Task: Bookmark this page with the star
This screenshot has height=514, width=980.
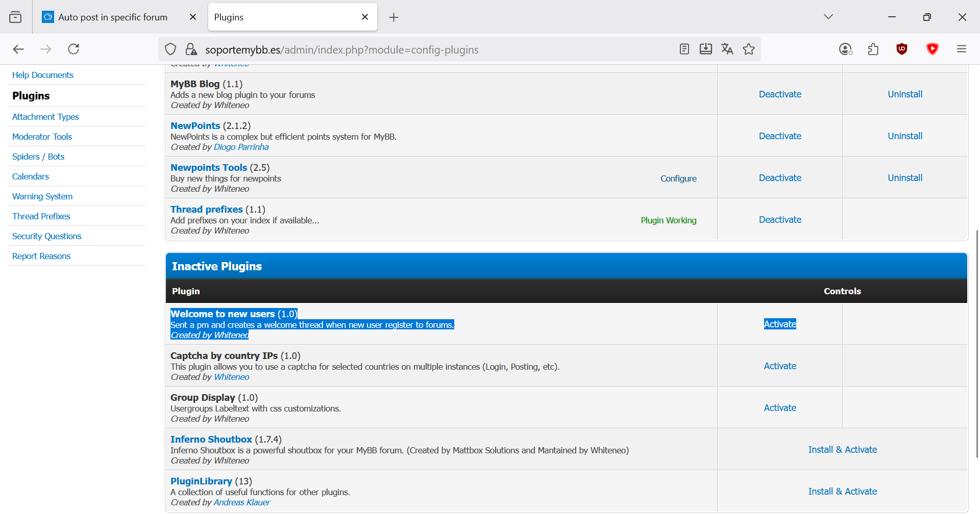Action: point(749,49)
